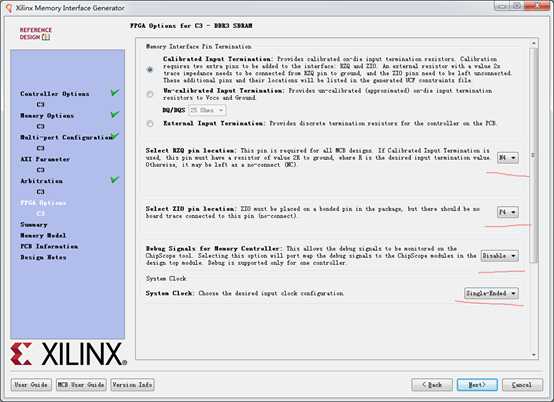The height and width of the screenshot is (402, 554).
Task: Click C3 under Controller Options
Action: [x=41, y=105]
